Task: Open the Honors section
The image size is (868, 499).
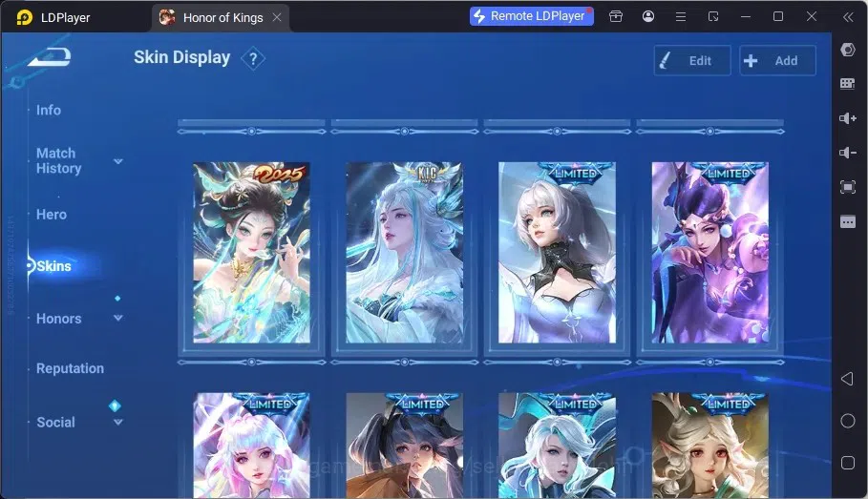Action: (58, 319)
